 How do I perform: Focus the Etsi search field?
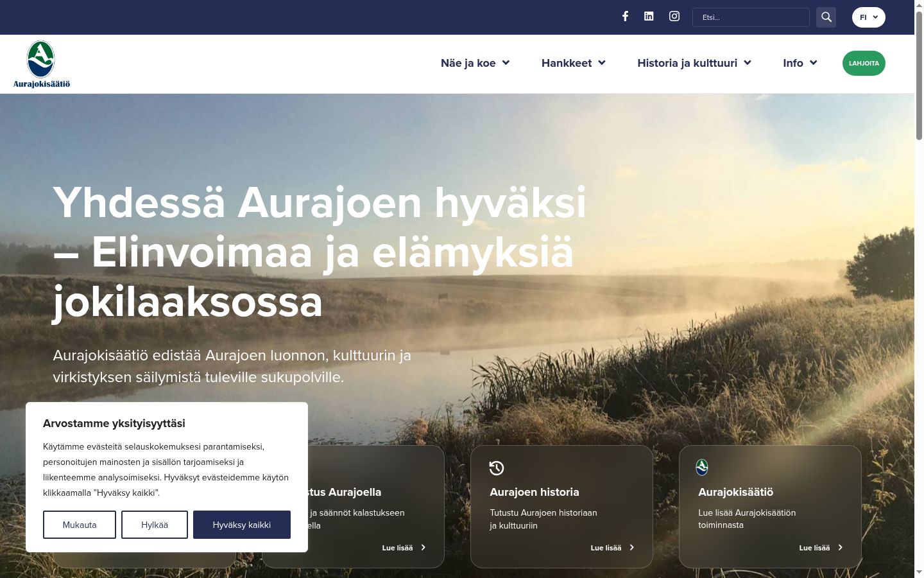click(x=751, y=17)
